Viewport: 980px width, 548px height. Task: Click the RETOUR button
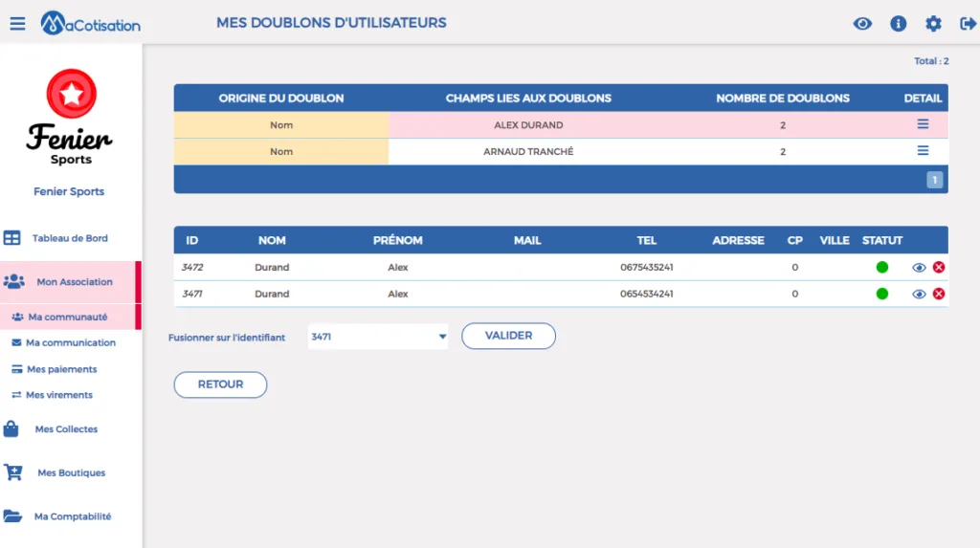coord(220,384)
